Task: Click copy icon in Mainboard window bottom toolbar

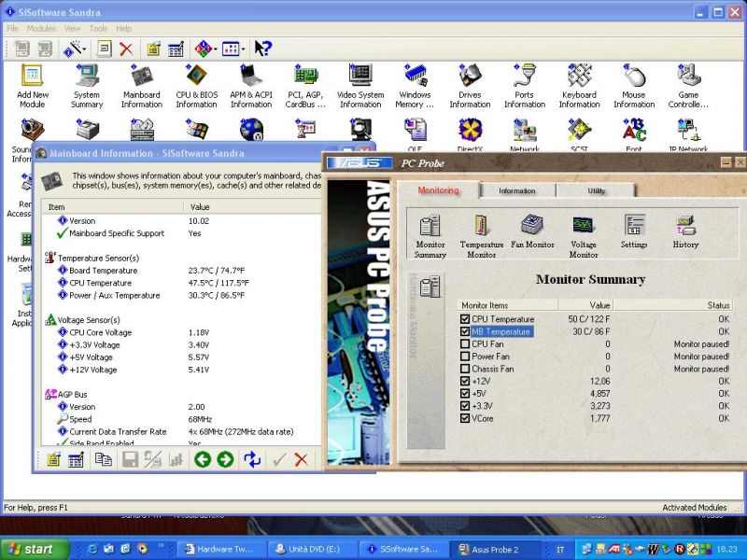Action: 104,459
